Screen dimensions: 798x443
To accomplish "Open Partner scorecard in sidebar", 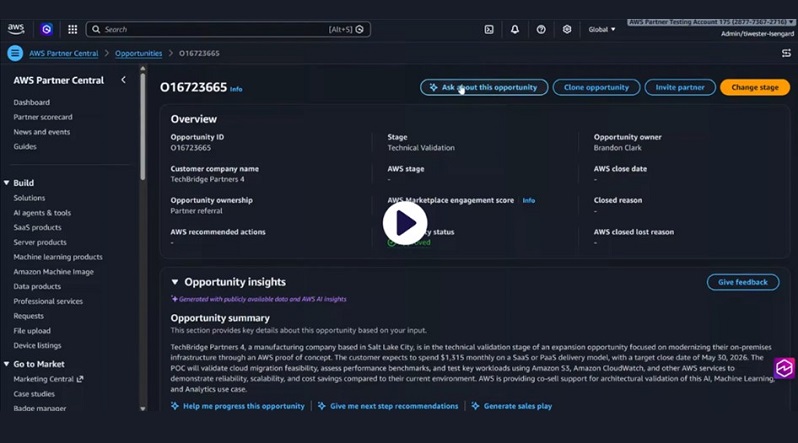I will [x=43, y=117].
